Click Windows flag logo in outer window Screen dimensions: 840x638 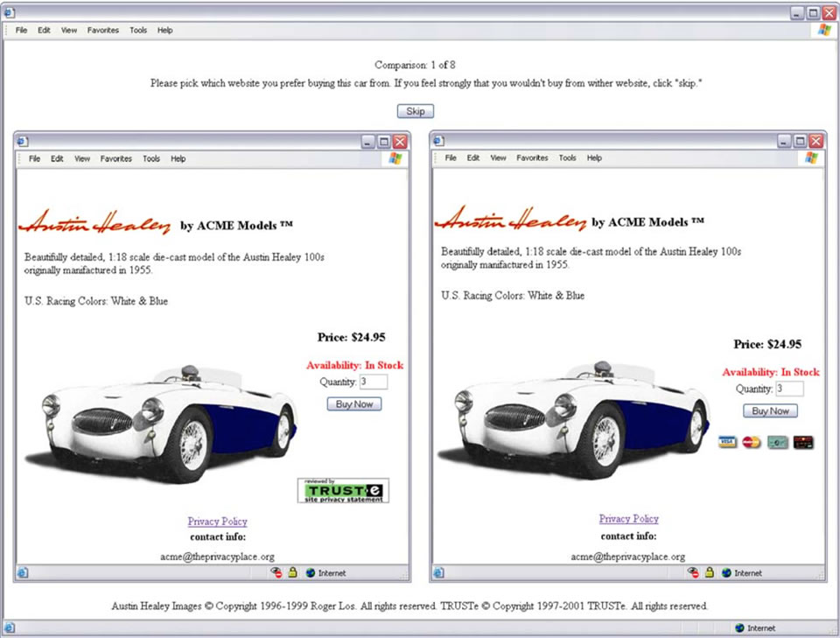(824, 30)
